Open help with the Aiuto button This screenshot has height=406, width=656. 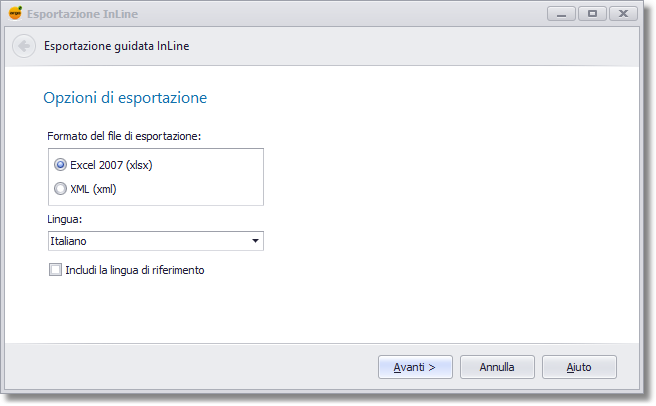click(x=579, y=367)
